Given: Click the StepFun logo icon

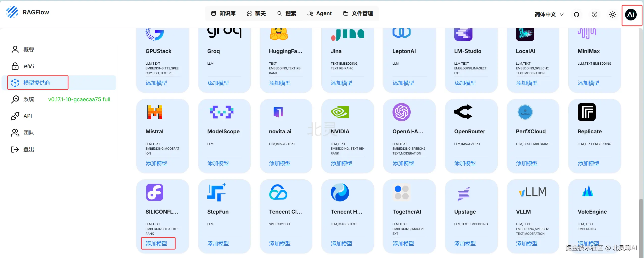Looking at the screenshot, I should point(216,192).
